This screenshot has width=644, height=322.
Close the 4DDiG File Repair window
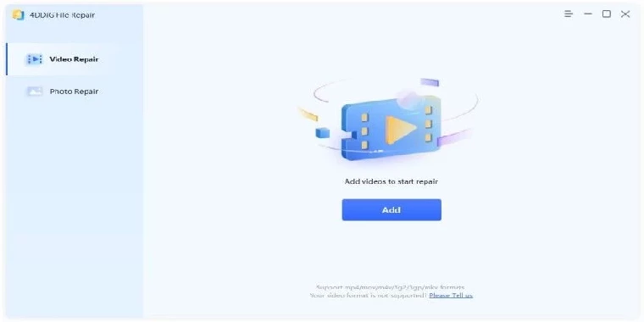pos(625,14)
